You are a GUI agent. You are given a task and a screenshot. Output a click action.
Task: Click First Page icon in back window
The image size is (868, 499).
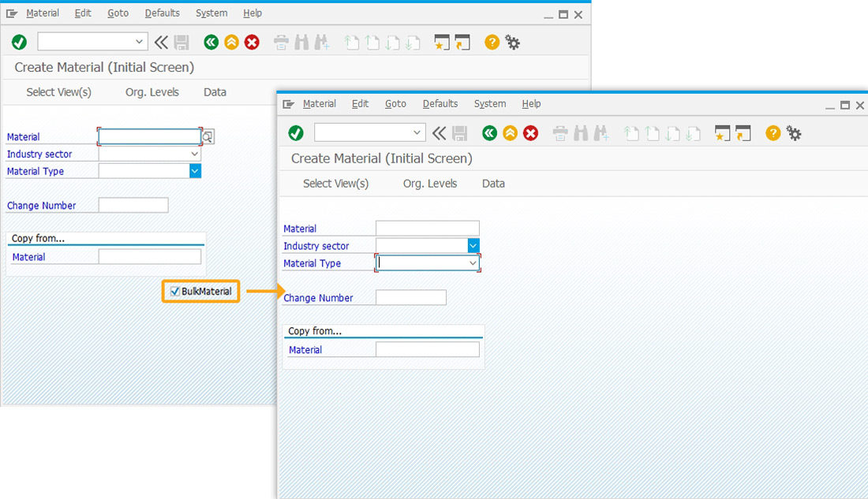[x=351, y=42]
